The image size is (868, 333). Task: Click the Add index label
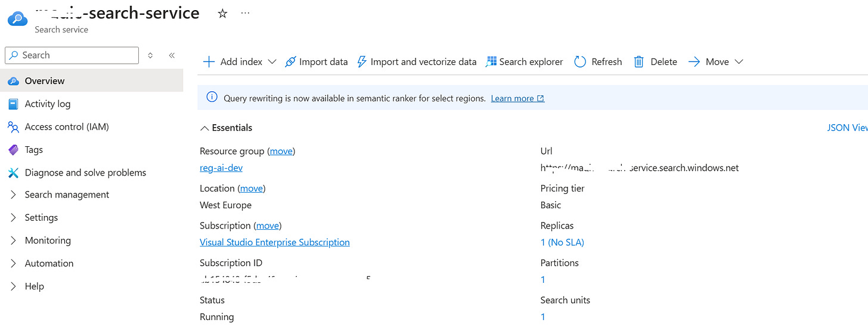[241, 61]
